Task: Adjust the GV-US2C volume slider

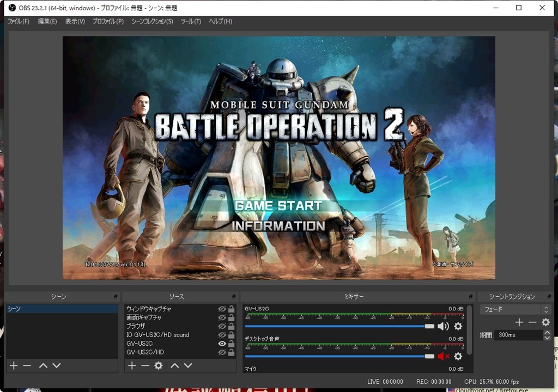Action: [x=339, y=326]
